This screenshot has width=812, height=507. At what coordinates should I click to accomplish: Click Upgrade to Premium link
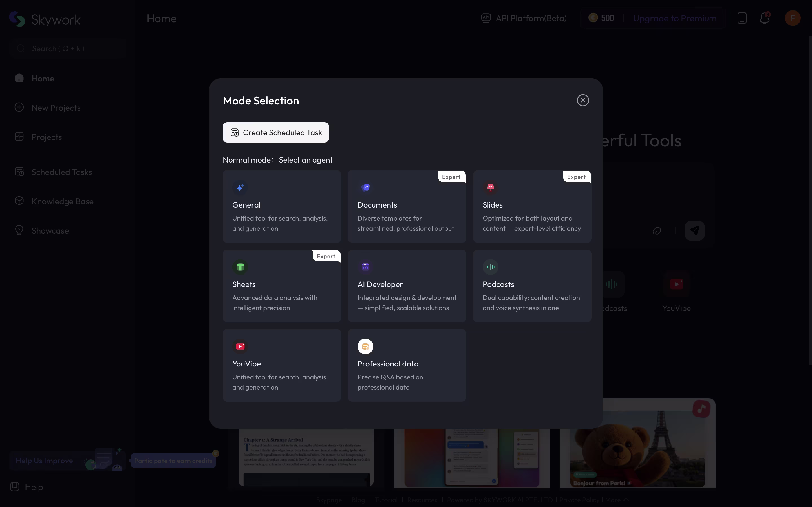tap(674, 18)
